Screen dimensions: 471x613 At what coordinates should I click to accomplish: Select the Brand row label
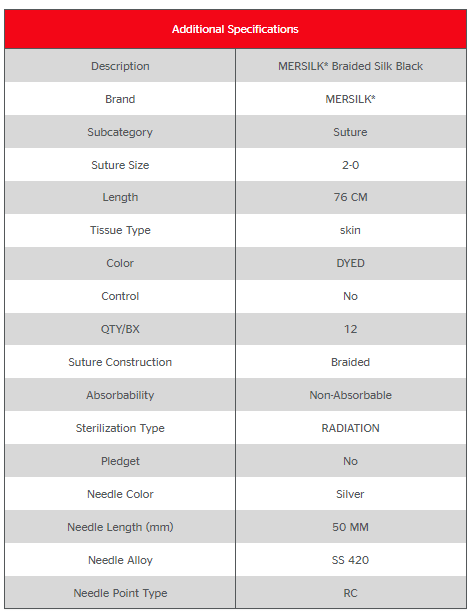(x=120, y=99)
